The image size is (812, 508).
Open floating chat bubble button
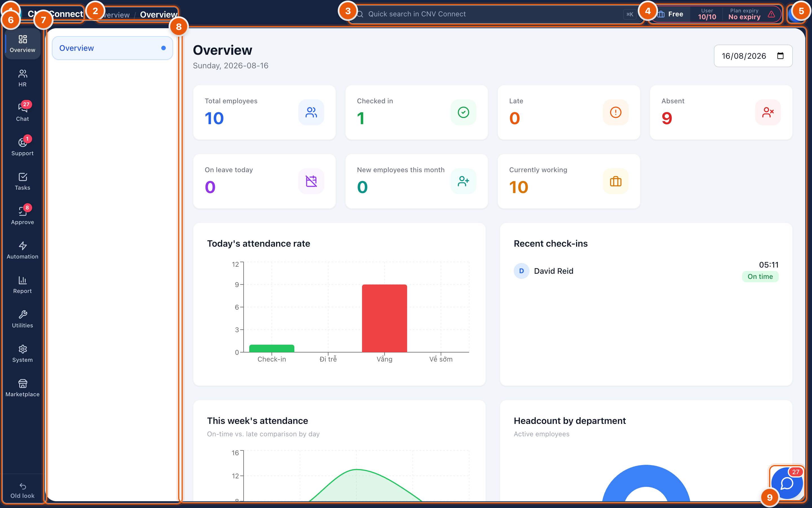click(787, 483)
